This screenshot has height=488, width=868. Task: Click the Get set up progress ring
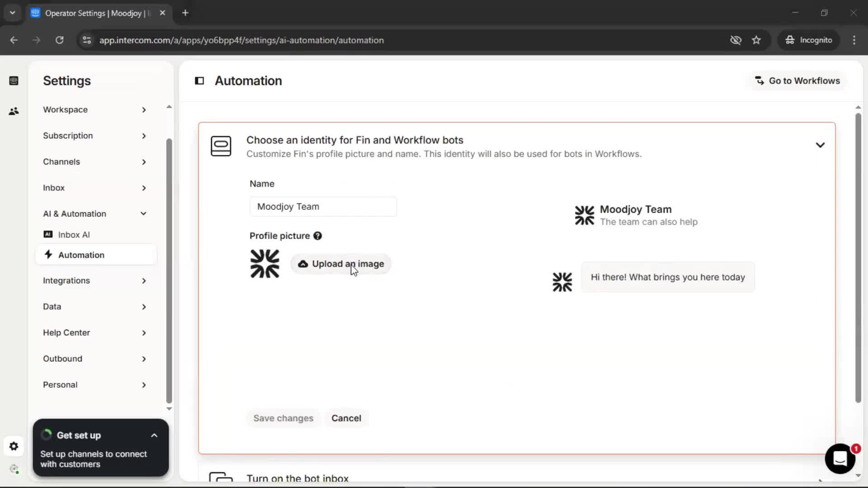tap(47, 435)
